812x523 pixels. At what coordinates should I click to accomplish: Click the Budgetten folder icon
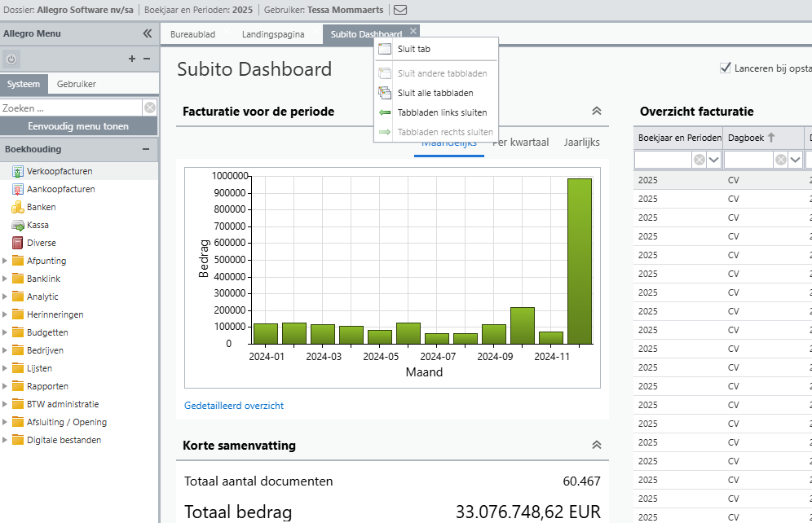pos(18,332)
